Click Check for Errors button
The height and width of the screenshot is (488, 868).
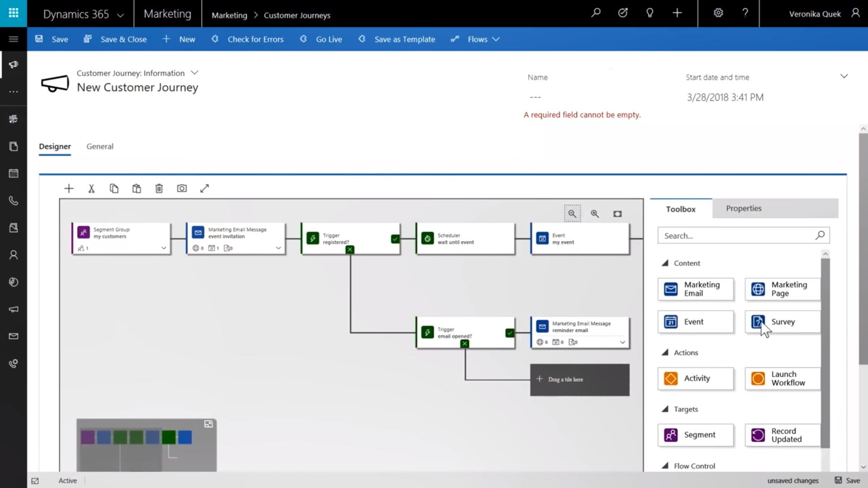click(248, 39)
